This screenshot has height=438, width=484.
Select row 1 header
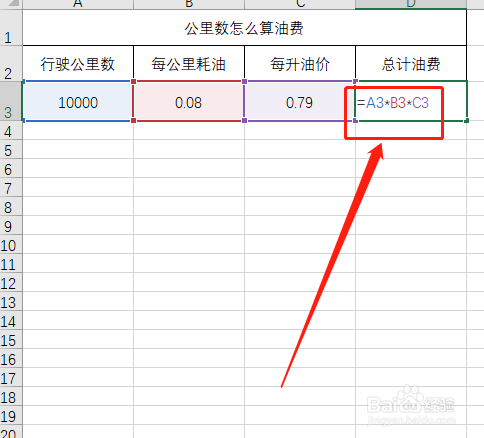tap(11, 28)
